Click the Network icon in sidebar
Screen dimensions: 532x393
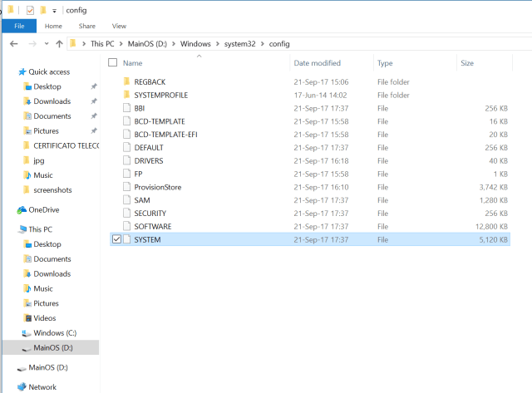click(22, 386)
